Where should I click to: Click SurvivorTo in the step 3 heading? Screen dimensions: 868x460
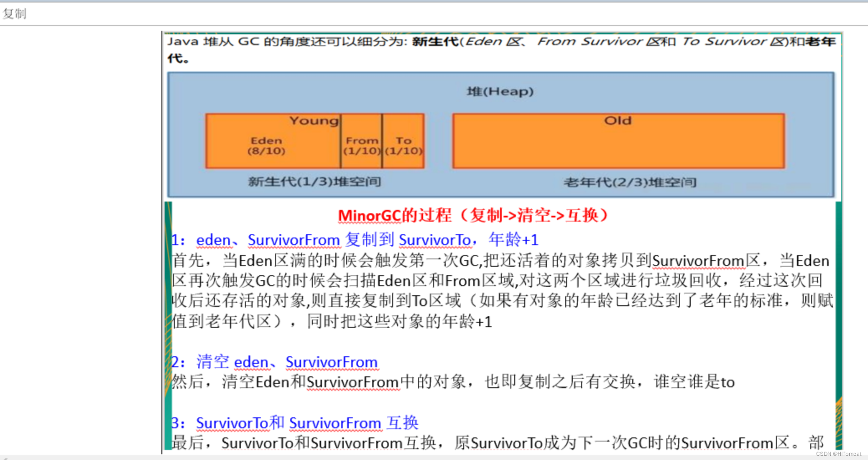tap(232, 423)
